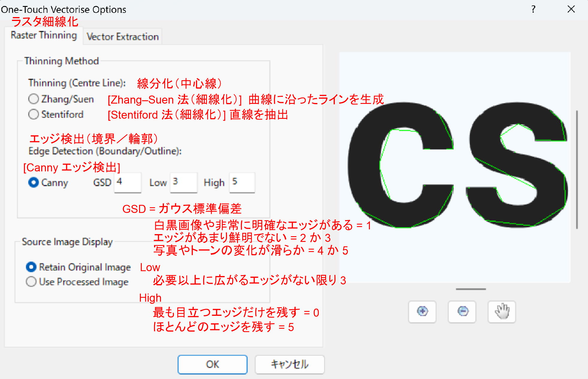Click the Low threshold input field

(x=184, y=182)
